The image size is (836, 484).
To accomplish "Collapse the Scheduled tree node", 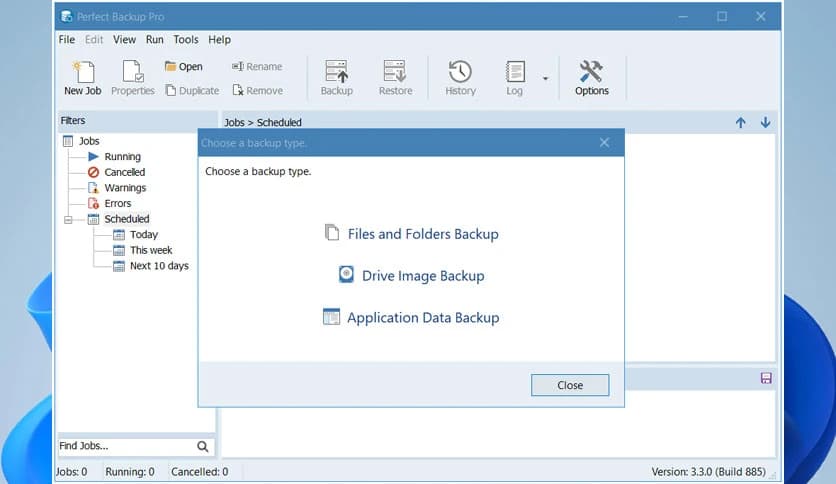I will (x=68, y=219).
